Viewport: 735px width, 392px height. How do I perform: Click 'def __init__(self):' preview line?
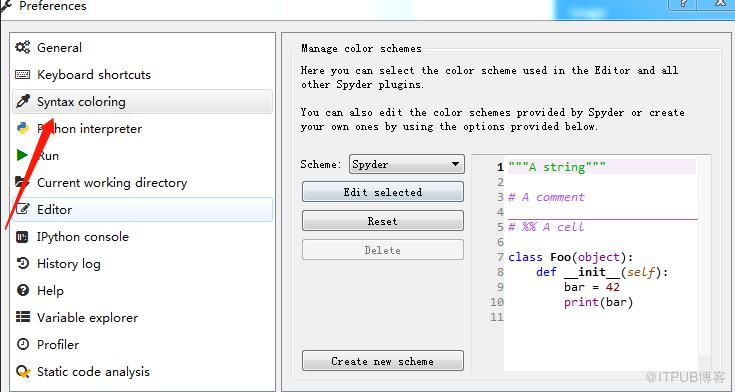602,272
